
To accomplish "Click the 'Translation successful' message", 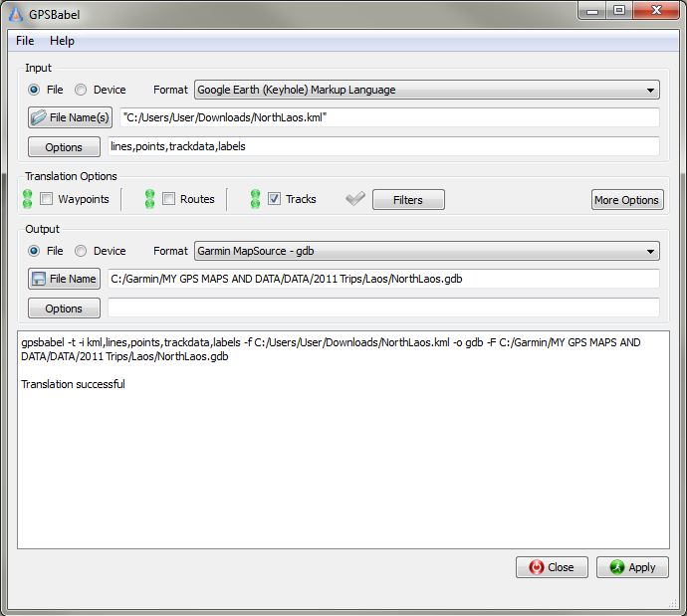I will point(73,384).
